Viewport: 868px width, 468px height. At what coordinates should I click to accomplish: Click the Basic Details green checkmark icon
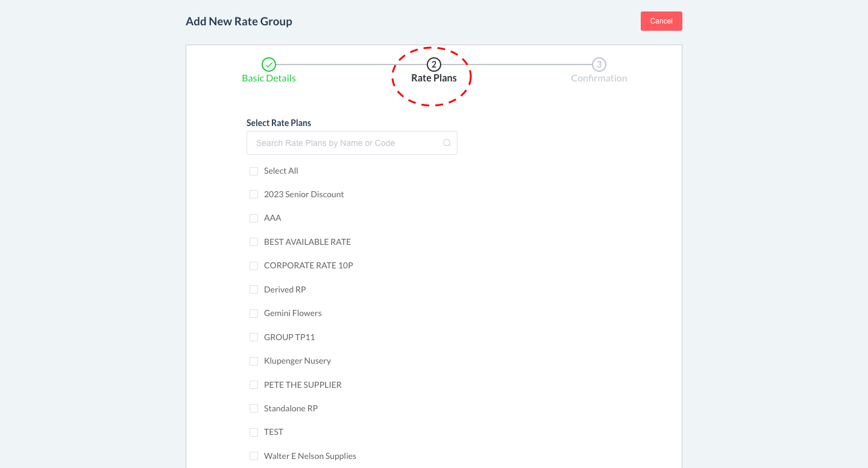click(x=269, y=65)
